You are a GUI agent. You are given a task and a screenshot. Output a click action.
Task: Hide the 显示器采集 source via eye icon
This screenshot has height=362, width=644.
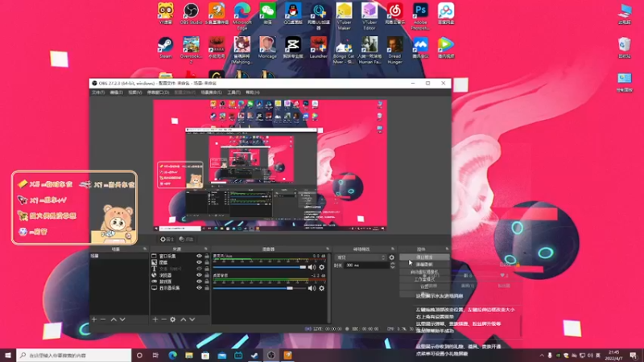pos(199,288)
